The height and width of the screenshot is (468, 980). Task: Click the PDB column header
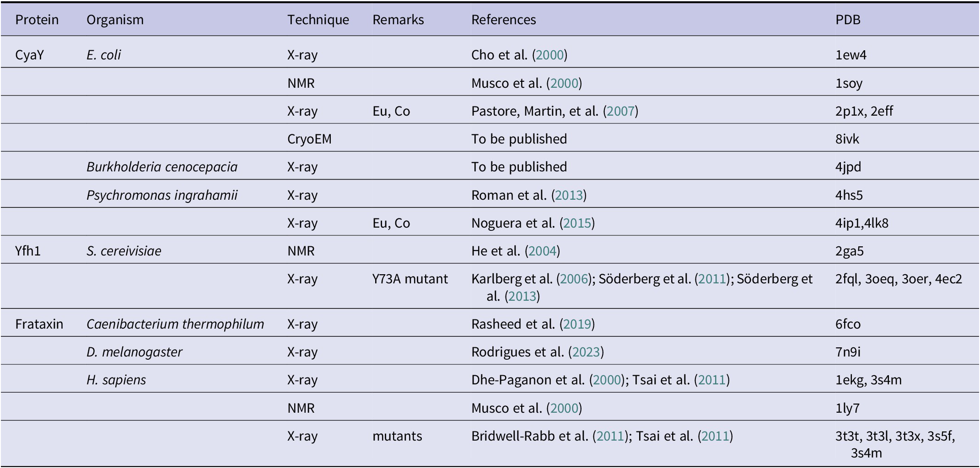pyautogui.click(x=848, y=20)
